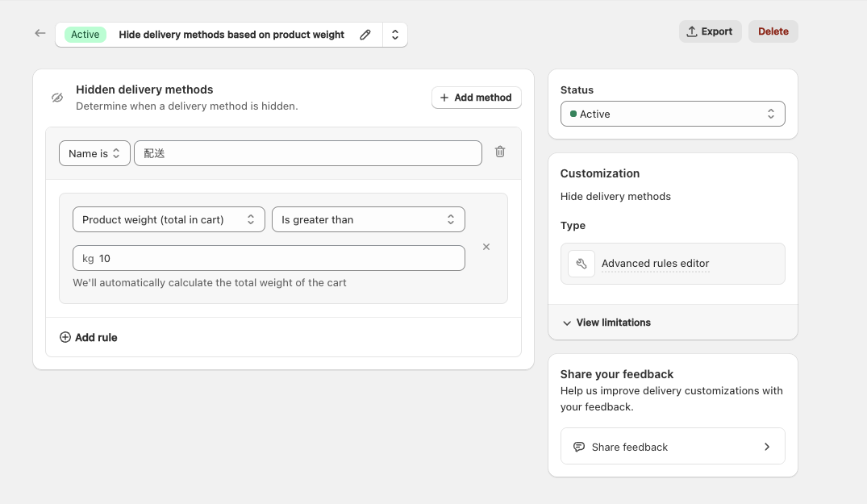Click the back arrow icon
The image size is (867, 504).
(40, 34)
